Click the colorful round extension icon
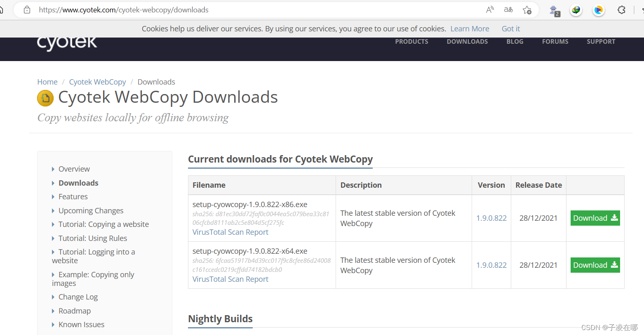644x335 pixels. [x=598, y=10]
